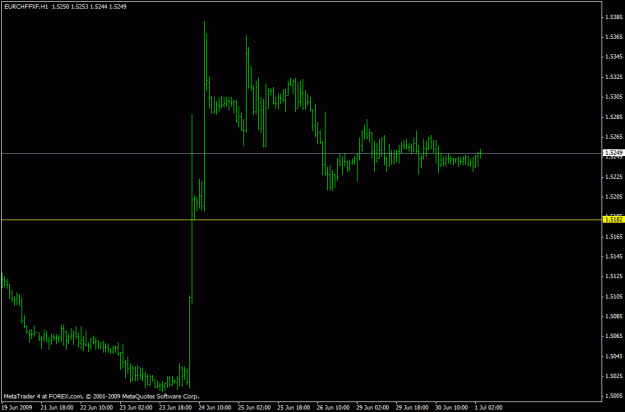Click the 24 Jun 10:00 time label

click(215, 408)
